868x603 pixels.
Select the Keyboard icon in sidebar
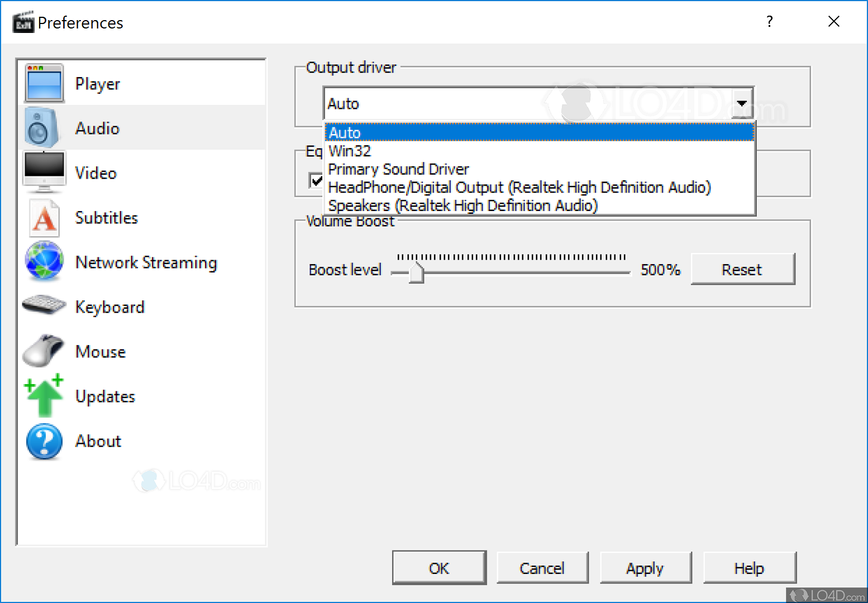(x=44, y=305)
